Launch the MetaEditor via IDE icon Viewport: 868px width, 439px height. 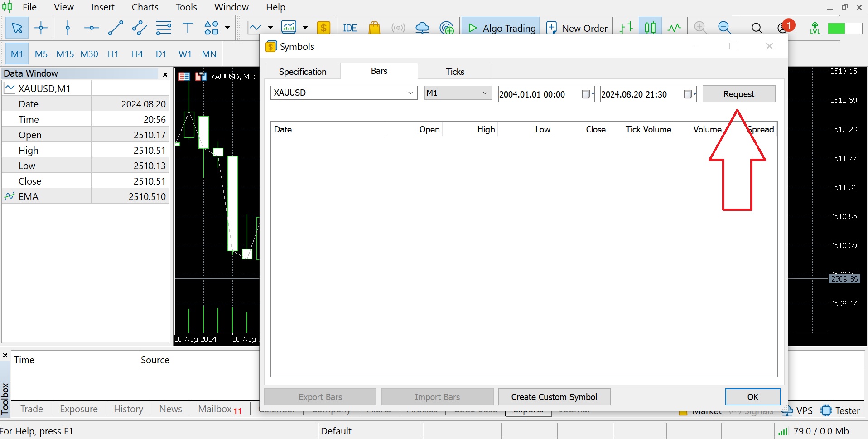350,28
